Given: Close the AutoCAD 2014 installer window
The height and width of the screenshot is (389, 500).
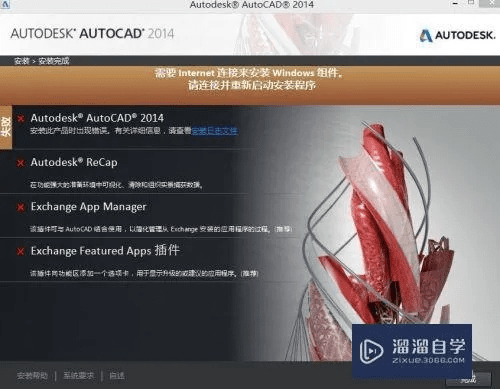Looking at the screenshot, I should click(492, 3).
